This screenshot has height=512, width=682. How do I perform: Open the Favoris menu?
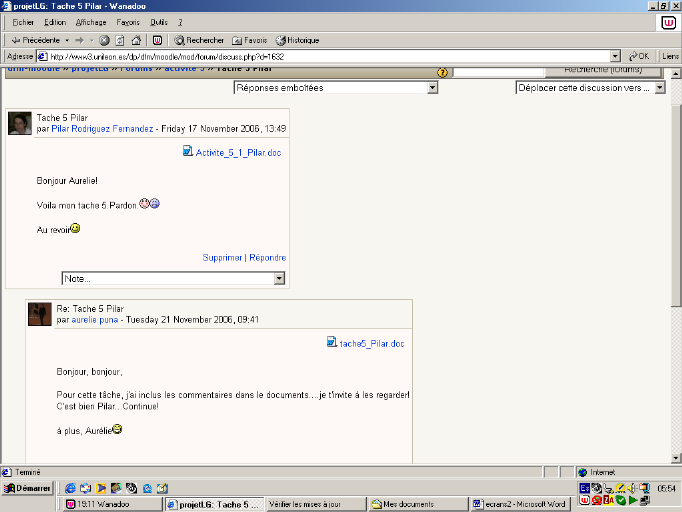[128, 22]
